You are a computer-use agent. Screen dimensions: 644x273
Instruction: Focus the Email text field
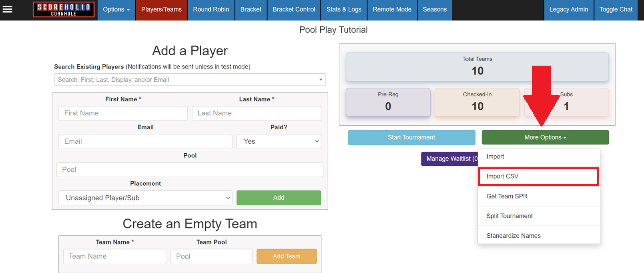point(145,141)
